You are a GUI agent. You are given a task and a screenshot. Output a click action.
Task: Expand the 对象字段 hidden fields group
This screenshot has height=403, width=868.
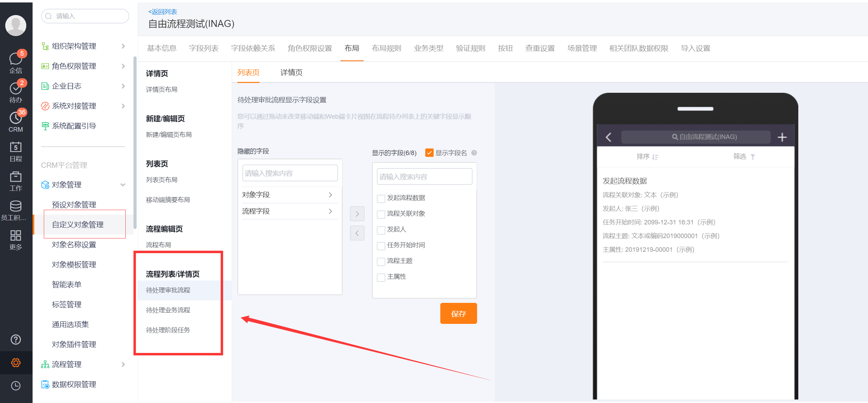pyautogui.click(x=289, y=195)
